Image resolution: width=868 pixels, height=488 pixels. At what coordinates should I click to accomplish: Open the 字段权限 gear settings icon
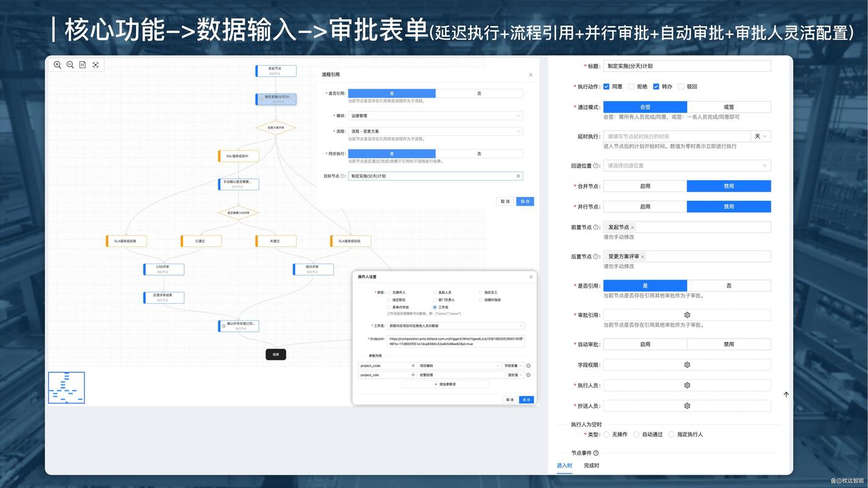click(687, 364)
